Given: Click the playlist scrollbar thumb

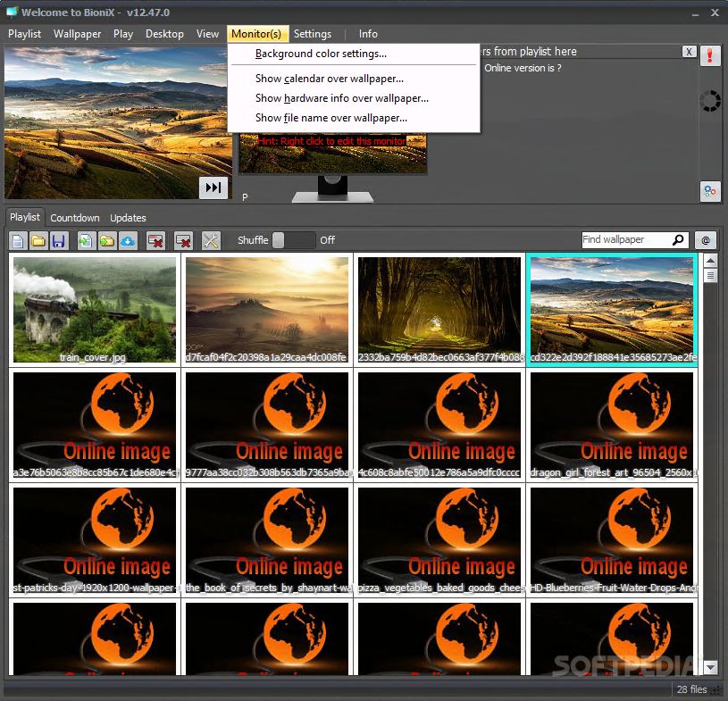Looking at the screenshot, I should pos(710,275).
